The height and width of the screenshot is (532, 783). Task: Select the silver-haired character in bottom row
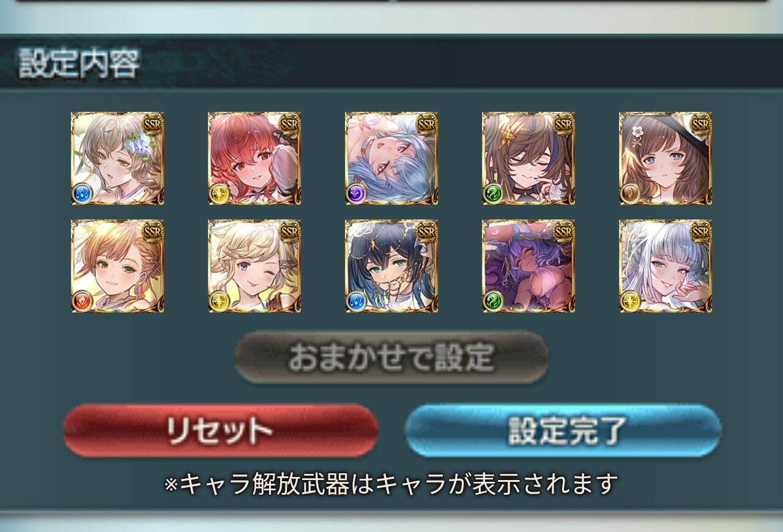(666, 266)
